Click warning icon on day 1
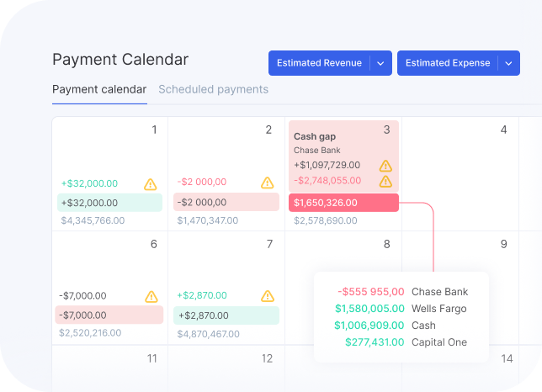542x392 pixels. coord(151,183)
